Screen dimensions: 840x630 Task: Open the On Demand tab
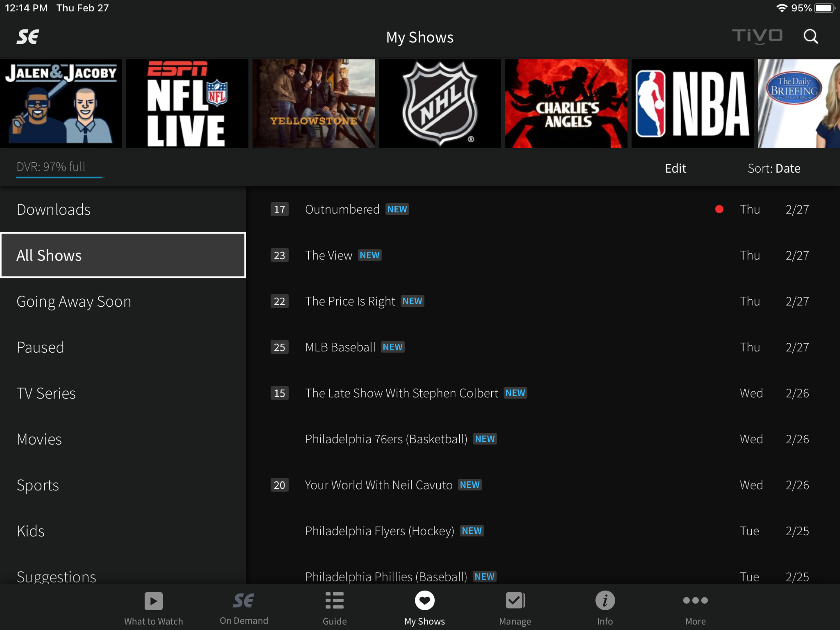pos(244,608)
